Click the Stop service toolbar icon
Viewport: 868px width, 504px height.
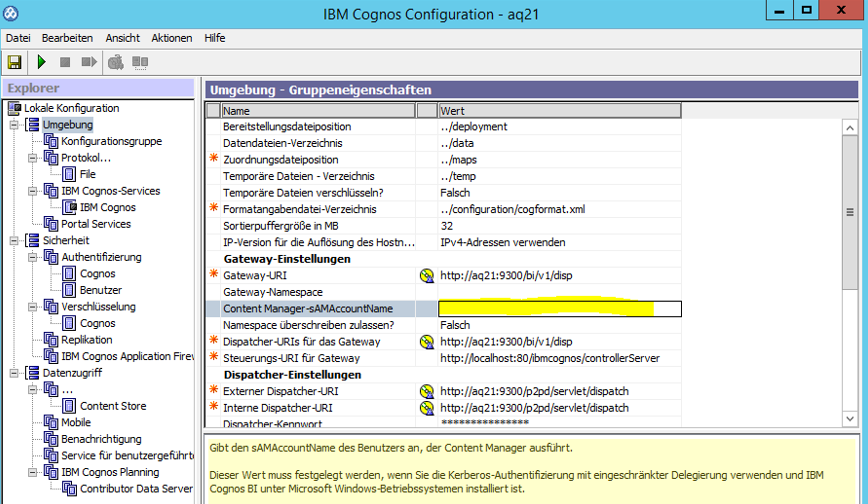65,62
